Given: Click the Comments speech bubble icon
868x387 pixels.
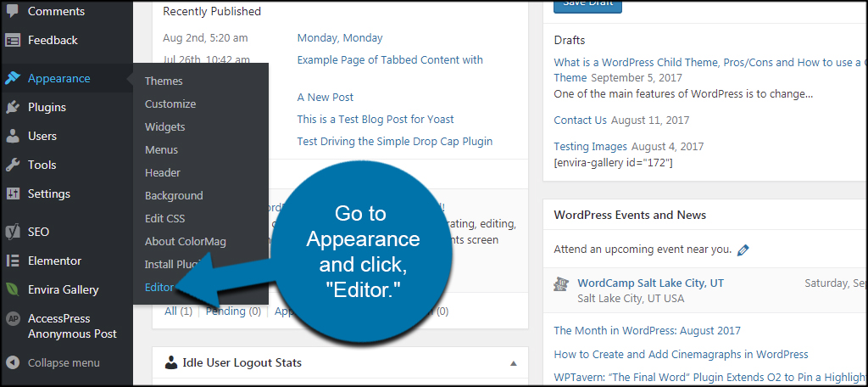Looking at the screenshot, I should (12, 11).
